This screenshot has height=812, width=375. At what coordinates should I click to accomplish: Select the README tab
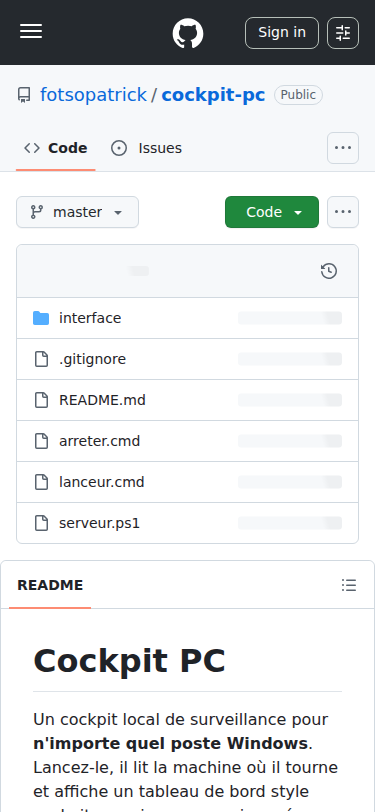(50, 585)
